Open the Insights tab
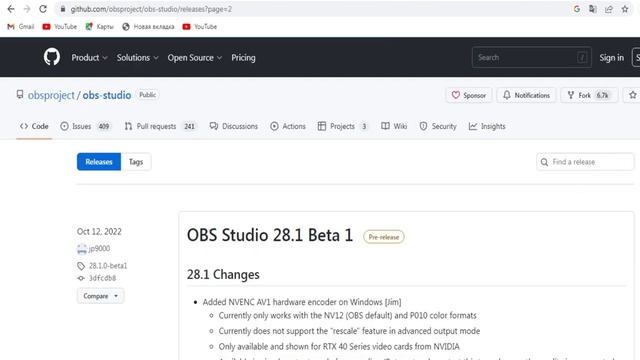 coord(487,126)
